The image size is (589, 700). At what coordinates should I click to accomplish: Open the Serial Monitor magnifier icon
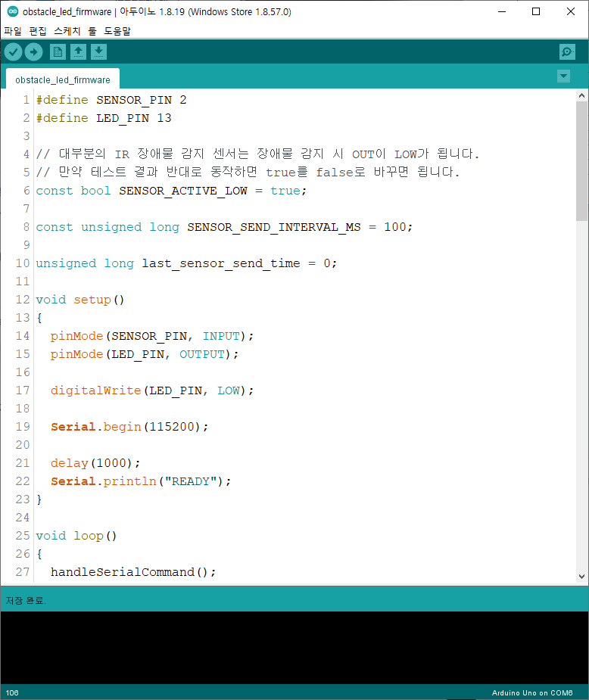[567, 51]
